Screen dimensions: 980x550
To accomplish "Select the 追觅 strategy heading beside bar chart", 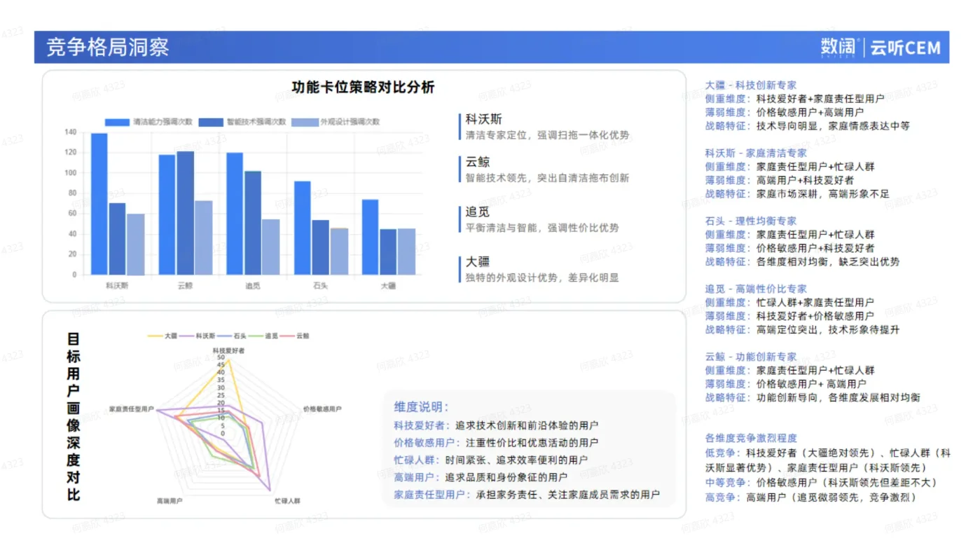I will click(x=478, y=212).
